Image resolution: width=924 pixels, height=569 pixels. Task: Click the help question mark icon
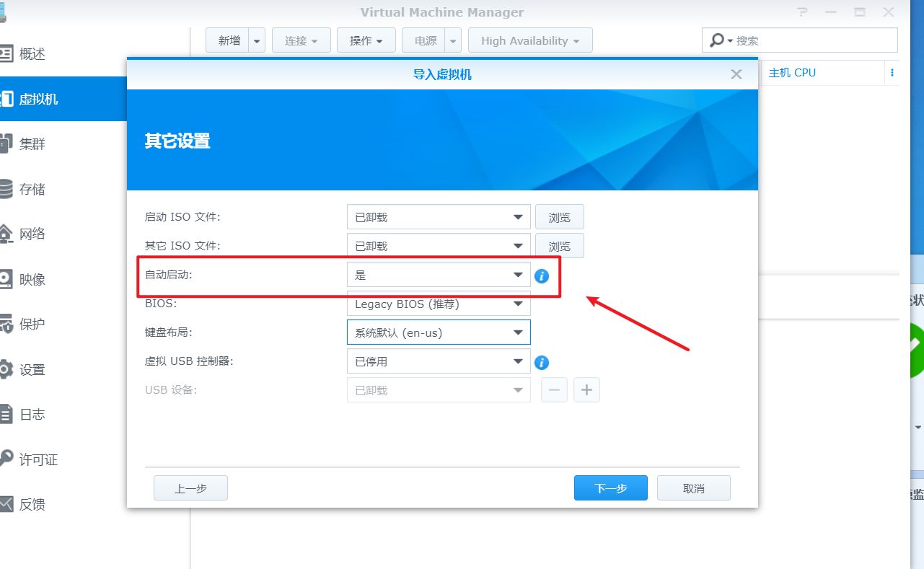pyautogui.click(x=804, y=12)
